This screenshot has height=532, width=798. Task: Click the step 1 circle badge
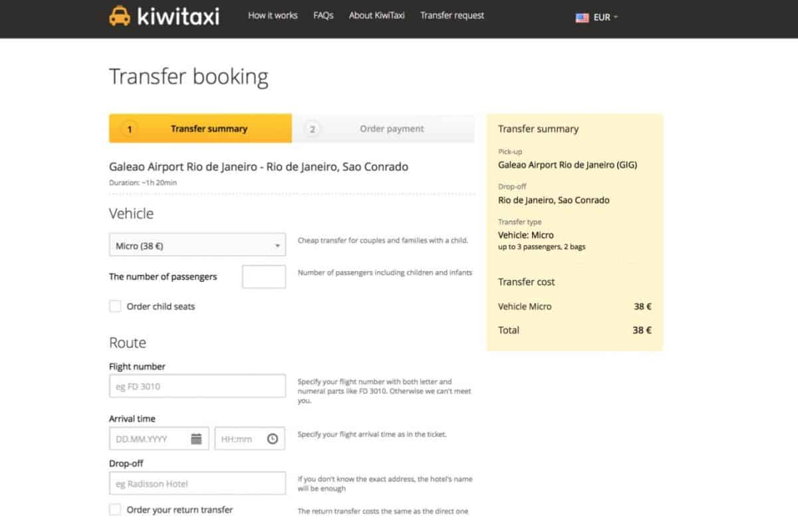pos(130,129)
